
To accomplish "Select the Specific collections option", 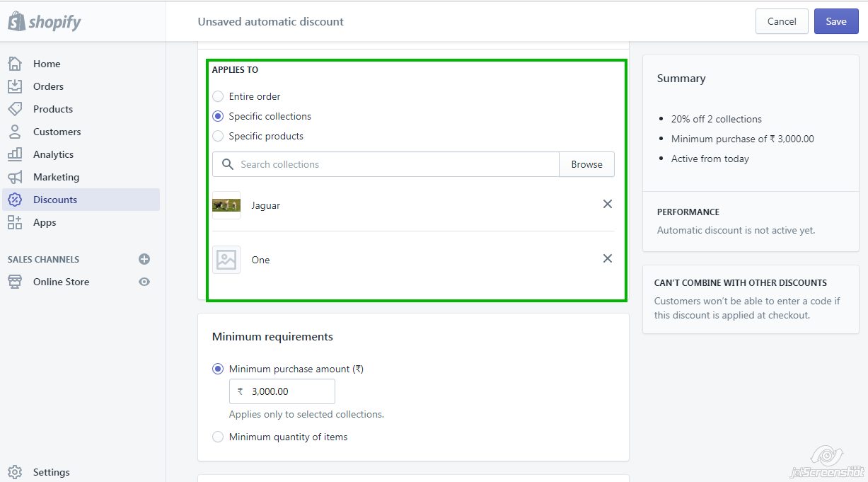I will click(x=218, y=116).
